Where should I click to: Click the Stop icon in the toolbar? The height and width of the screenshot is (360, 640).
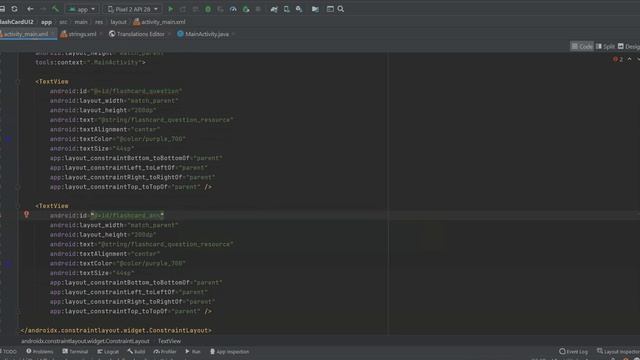(258, 9)
